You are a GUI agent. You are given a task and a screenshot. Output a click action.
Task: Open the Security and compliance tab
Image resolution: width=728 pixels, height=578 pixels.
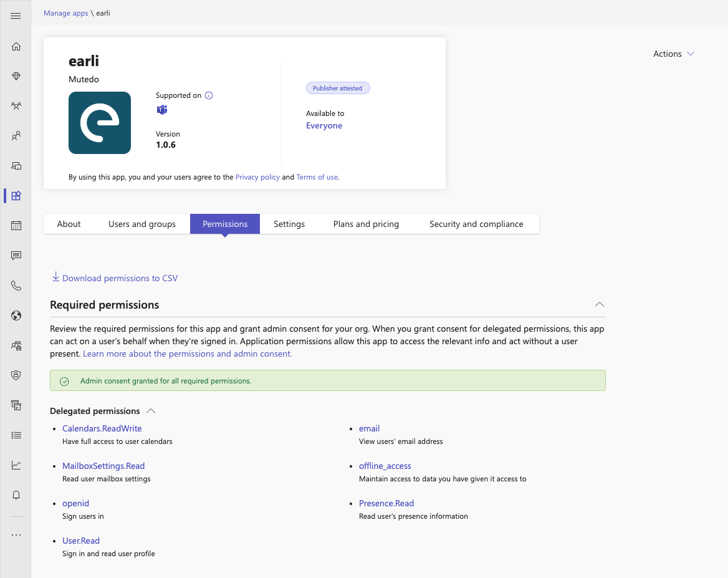pos(476,224)
